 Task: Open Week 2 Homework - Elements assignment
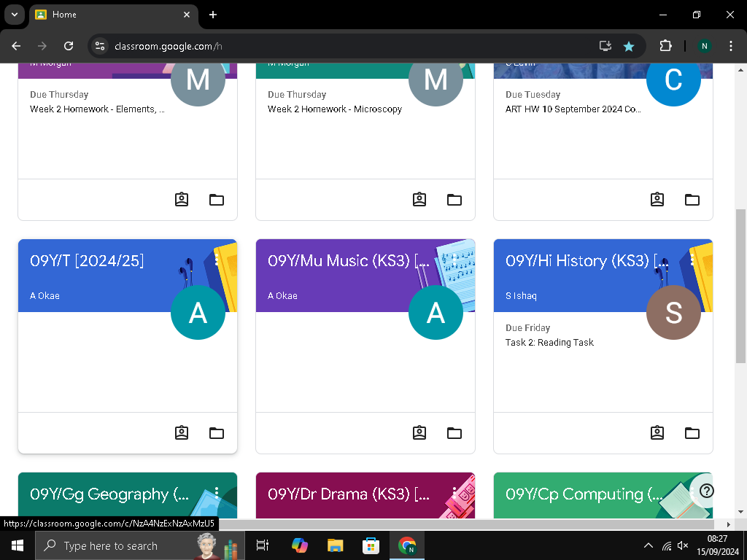97,109
